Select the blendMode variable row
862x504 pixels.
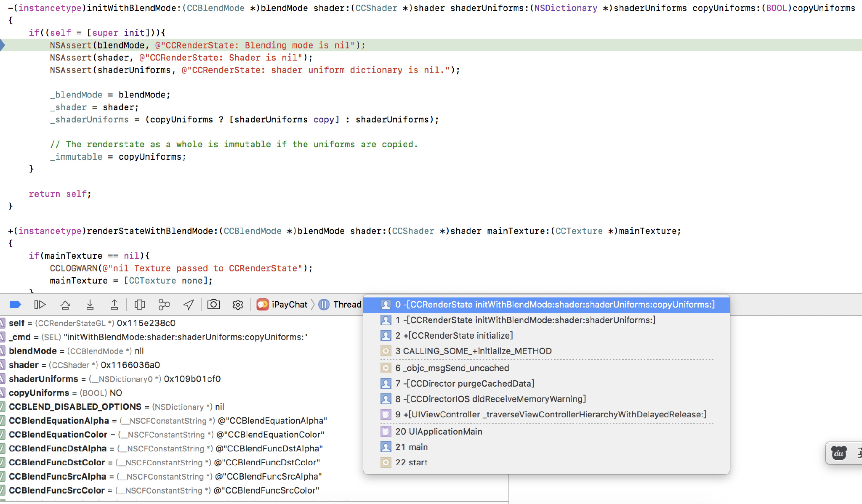tap(33, 351)
